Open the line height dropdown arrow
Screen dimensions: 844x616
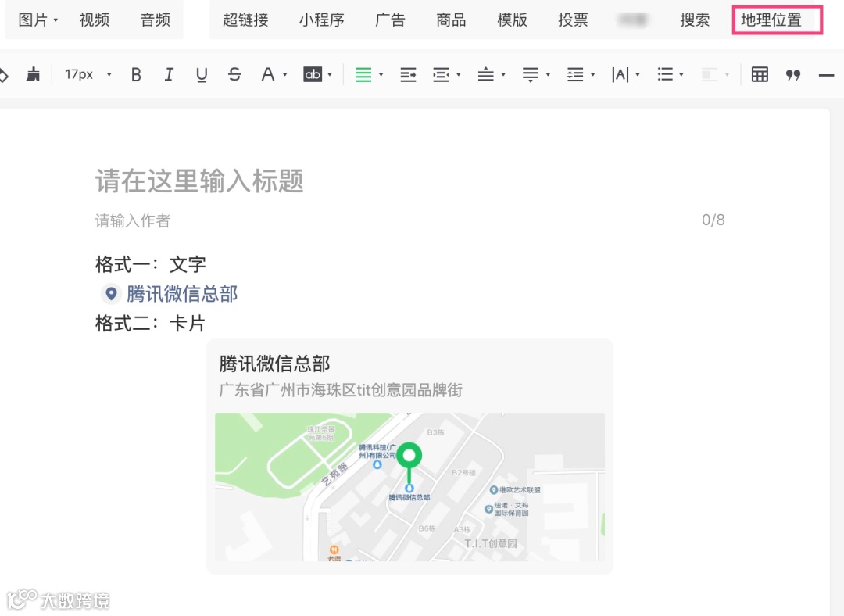(x=592, y=75)
